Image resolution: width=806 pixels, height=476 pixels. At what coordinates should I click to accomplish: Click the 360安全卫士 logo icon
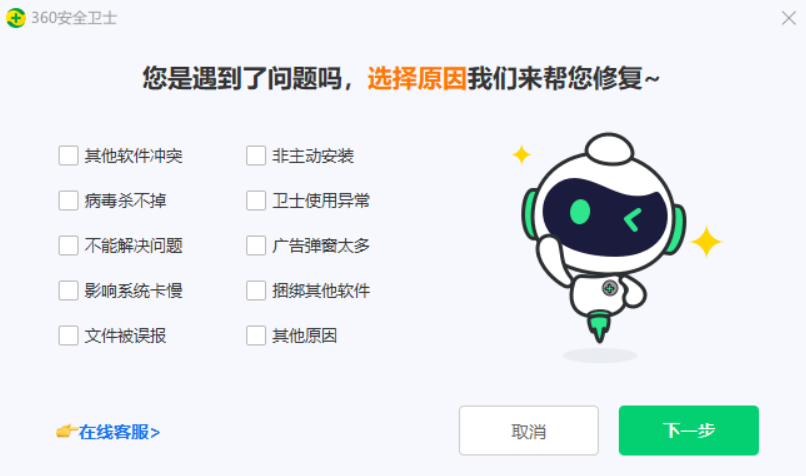(16, 18)
